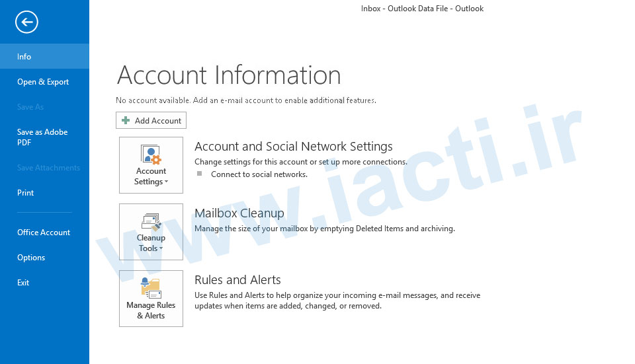Click the Account Information heading
This screenshot has width=635, height=364.
[228, 75]
